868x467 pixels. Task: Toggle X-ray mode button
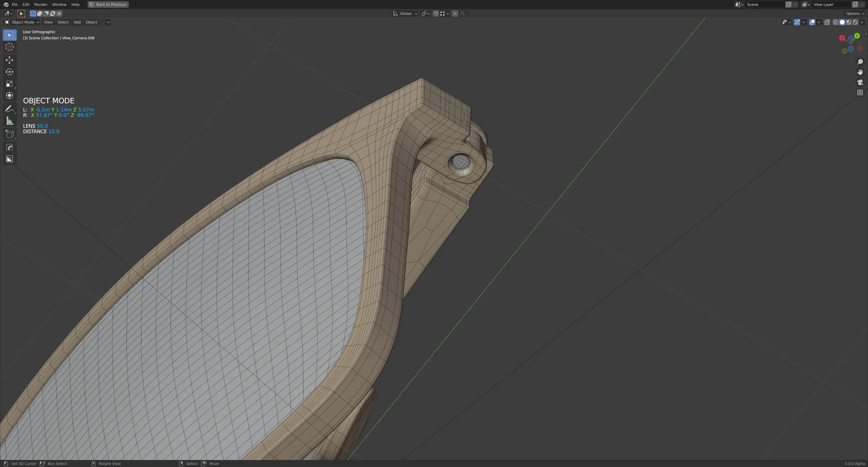pyautogui.click(x=827, y=22)
